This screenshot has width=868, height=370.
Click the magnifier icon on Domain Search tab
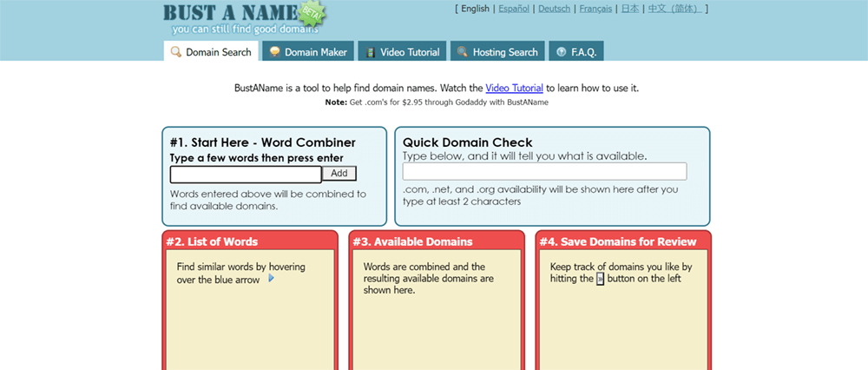175,52
